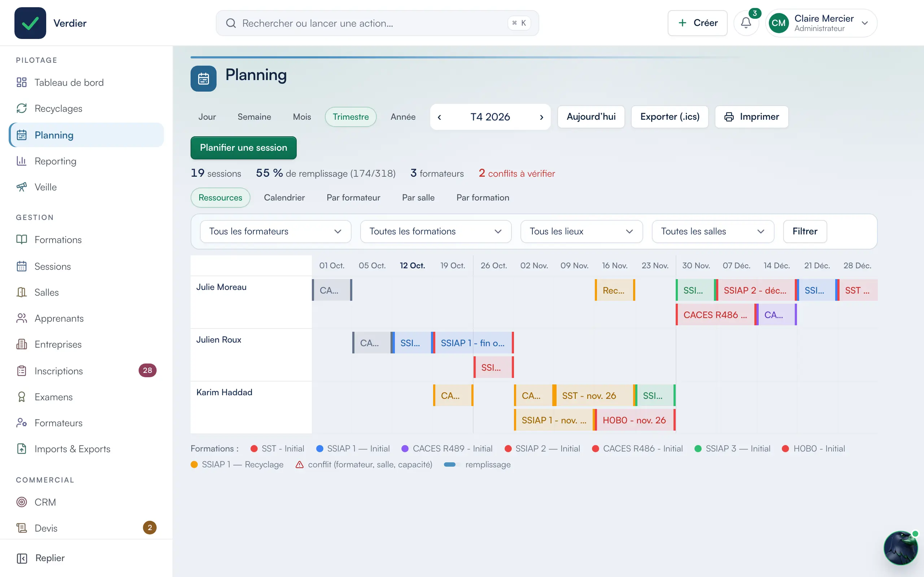The height and width of the screenshot is (577, 924).
Task: View the 2 conflits à vérifier link
Action: coord(517,173)
